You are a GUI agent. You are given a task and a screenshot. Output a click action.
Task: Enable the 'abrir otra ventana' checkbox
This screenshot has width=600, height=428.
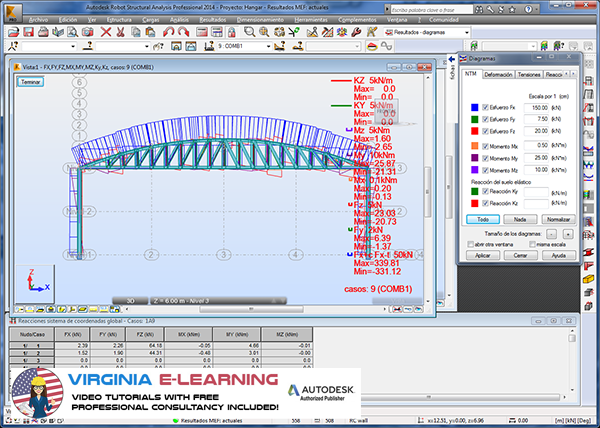(470, 244)
